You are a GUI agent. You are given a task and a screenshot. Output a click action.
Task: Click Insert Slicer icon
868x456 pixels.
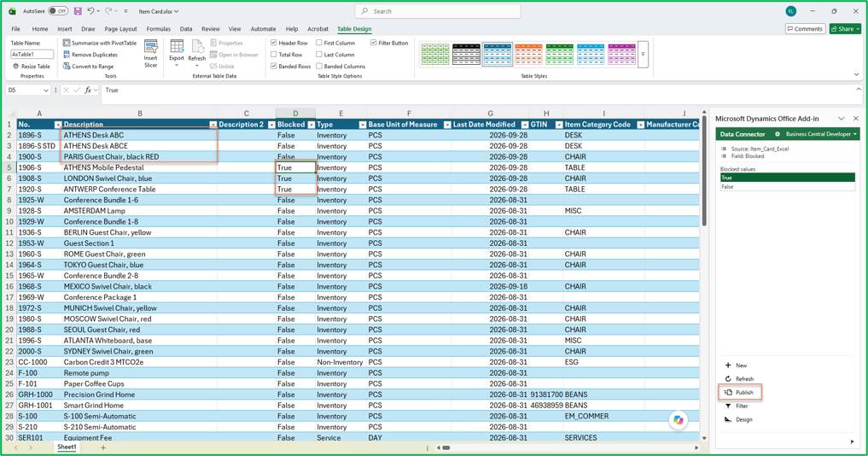(150, 54)
